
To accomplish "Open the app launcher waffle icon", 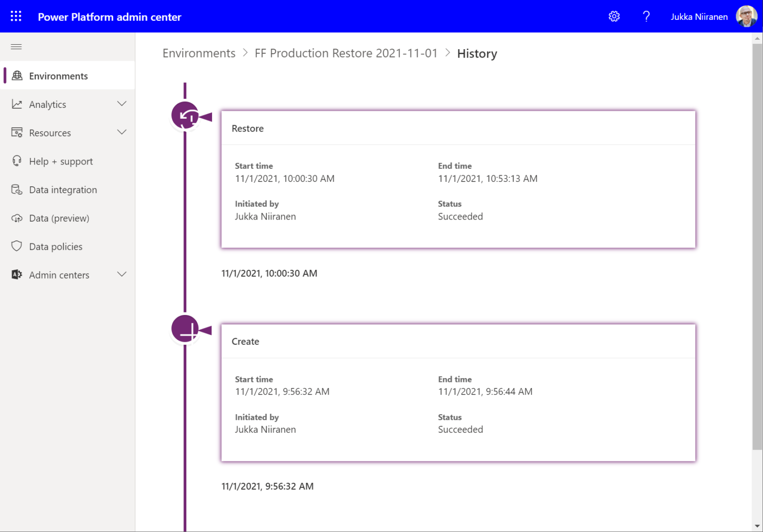I will coord(16,16).
